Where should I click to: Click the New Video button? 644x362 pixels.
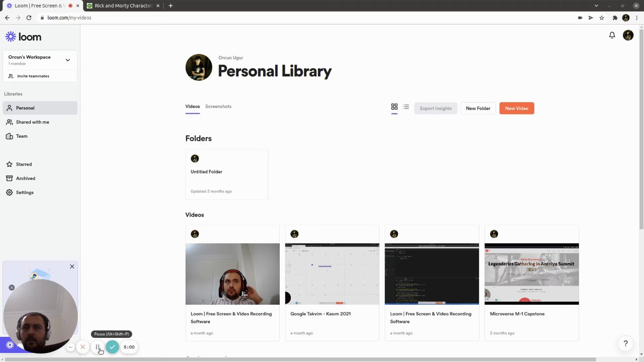[x=517, y=108]
